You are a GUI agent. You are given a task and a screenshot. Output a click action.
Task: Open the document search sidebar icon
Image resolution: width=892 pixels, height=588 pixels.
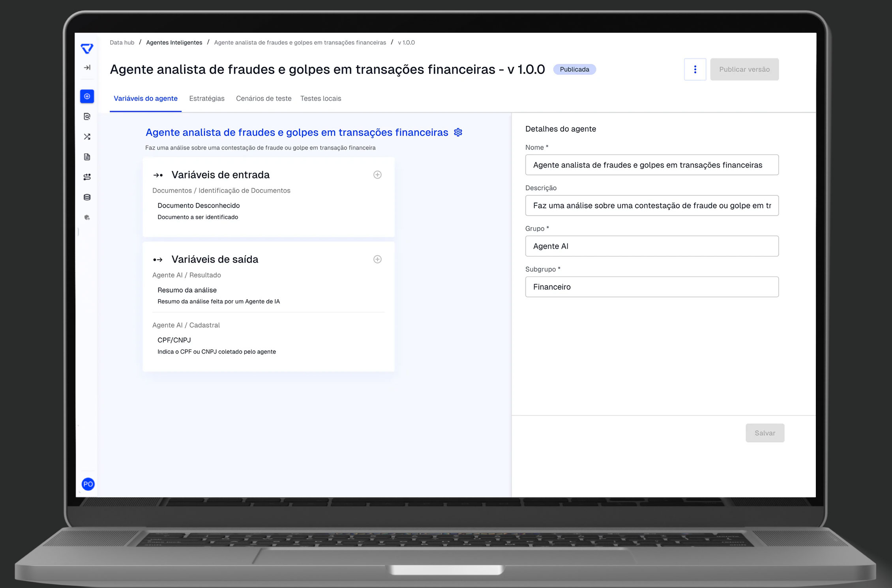tap(87, 116)
